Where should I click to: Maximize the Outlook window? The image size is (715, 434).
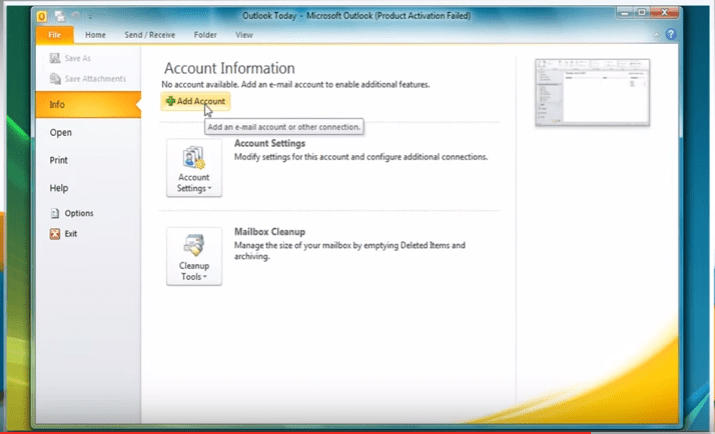642,13
